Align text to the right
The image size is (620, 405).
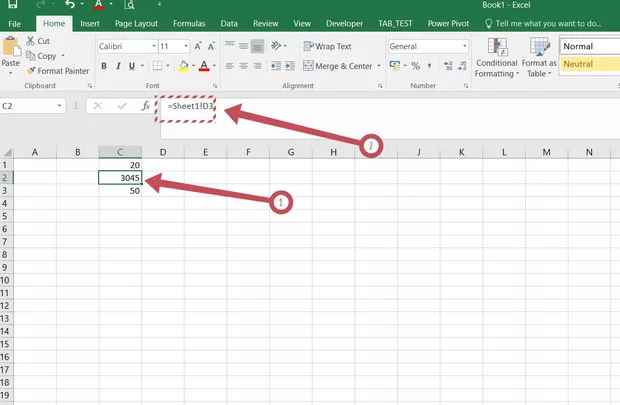click(257, 66)
